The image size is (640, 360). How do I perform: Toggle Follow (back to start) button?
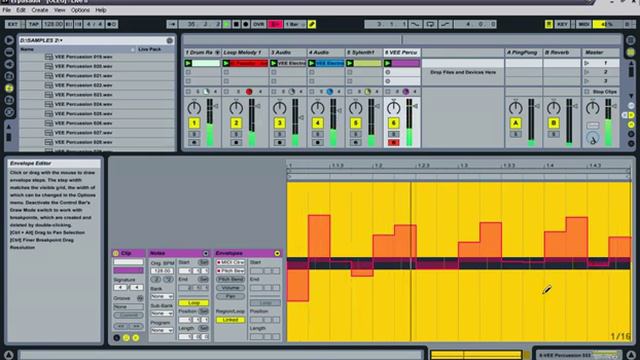click(172, 24)
